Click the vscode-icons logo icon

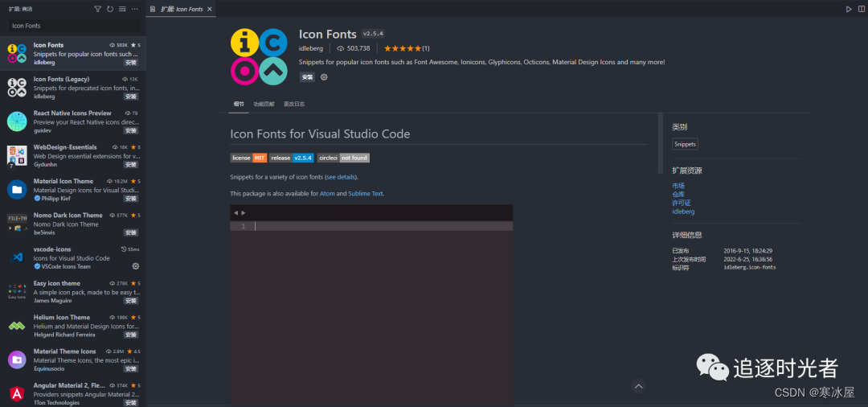(17, 257)
